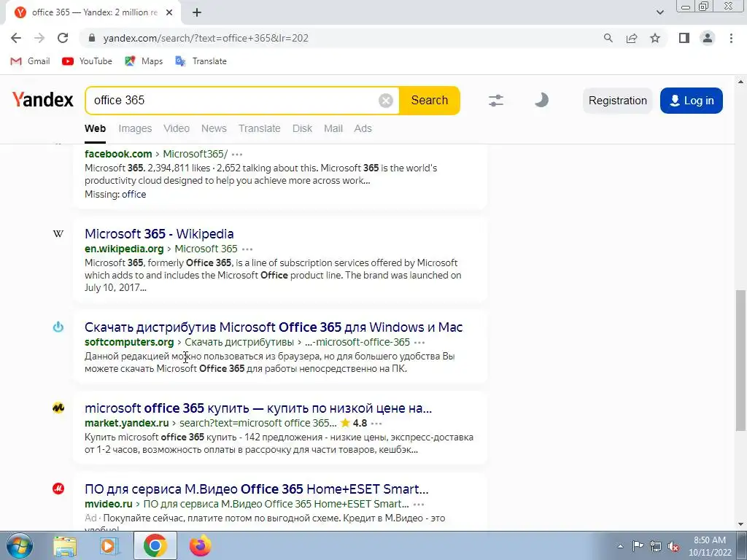Screen dimensions: 747x560
Task: Expand the tab search chevron
Action: coord(659,12)
